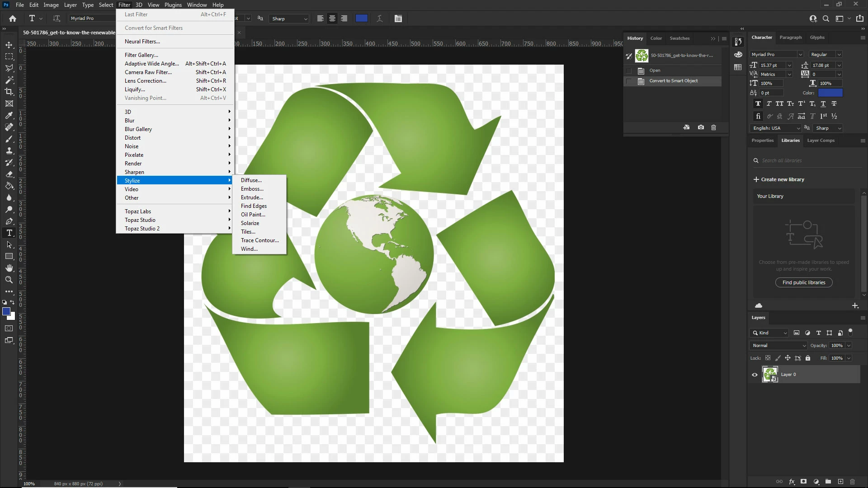Open the blend mode Normal dropdown
The height and width of the screenshot is (488, 868).
tap(778, 345)
